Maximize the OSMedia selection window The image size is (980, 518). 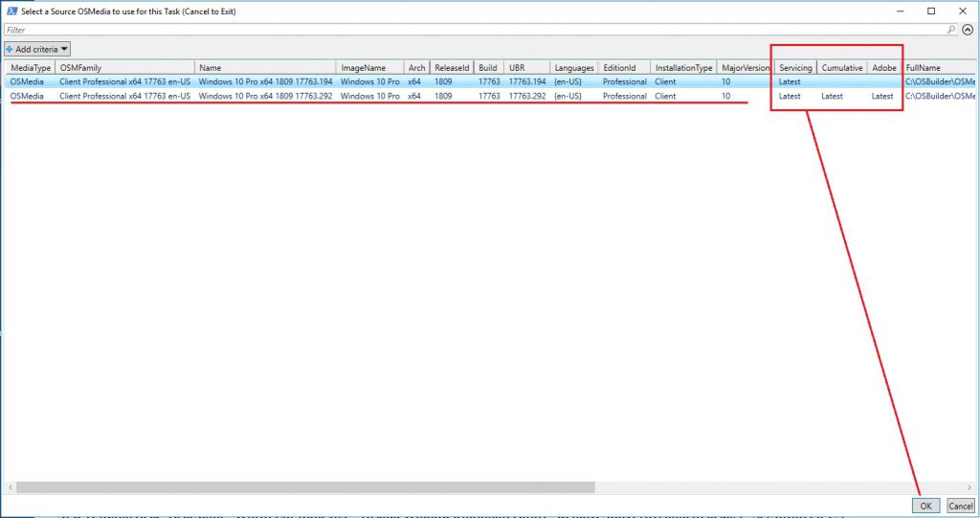[x=931, y=11]
